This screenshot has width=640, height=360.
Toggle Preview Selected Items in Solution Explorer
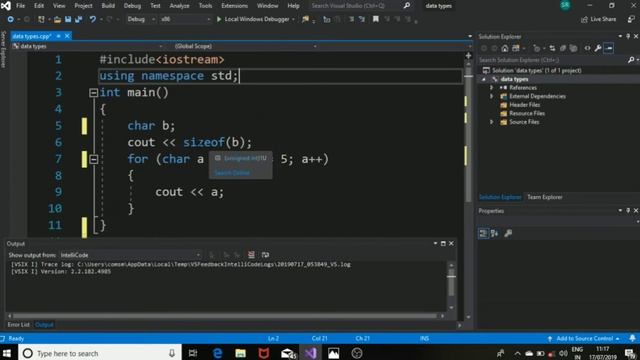click(609, 48)
